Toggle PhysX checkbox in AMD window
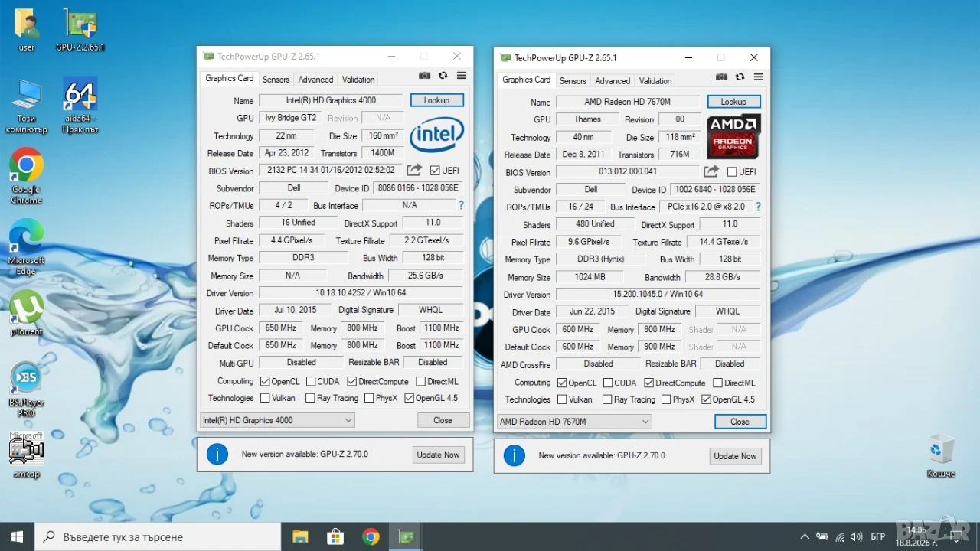Viewport: 980px width, 551px height. pos(666,399)
